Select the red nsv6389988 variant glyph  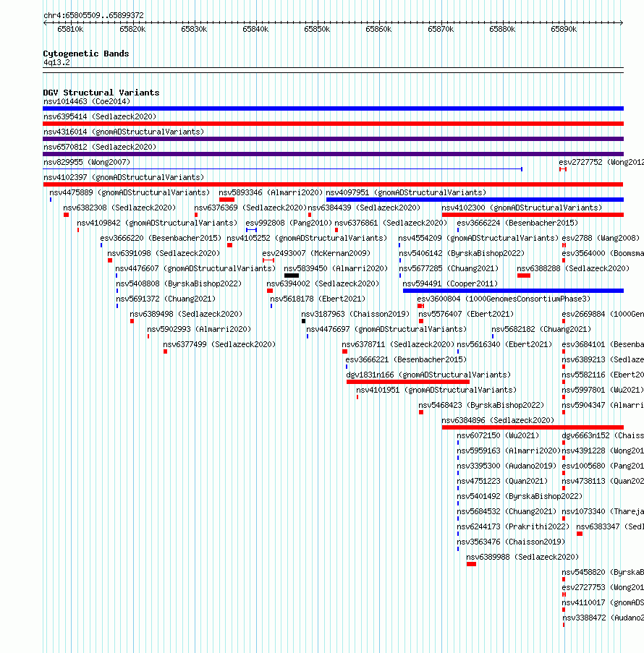point(472,564)
